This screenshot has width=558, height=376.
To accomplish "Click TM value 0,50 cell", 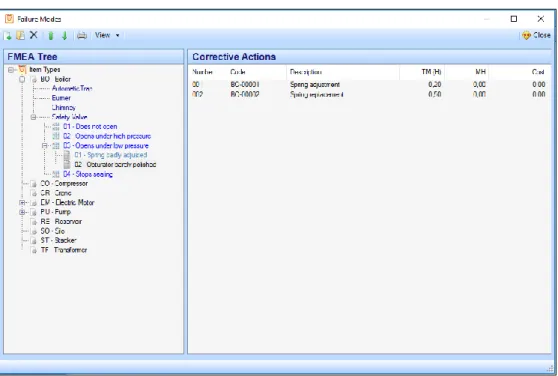I will 435,94.
